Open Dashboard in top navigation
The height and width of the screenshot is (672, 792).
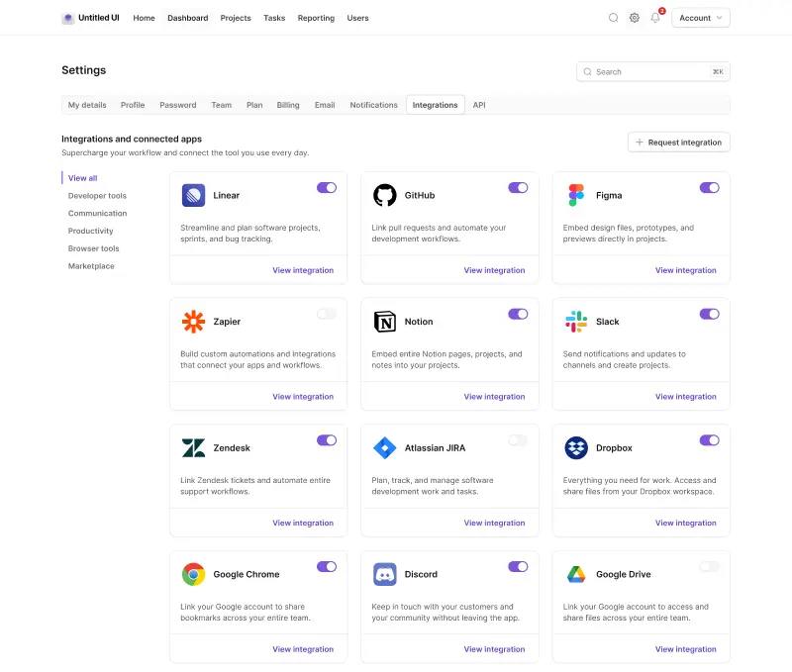click(x=188, y=18)
